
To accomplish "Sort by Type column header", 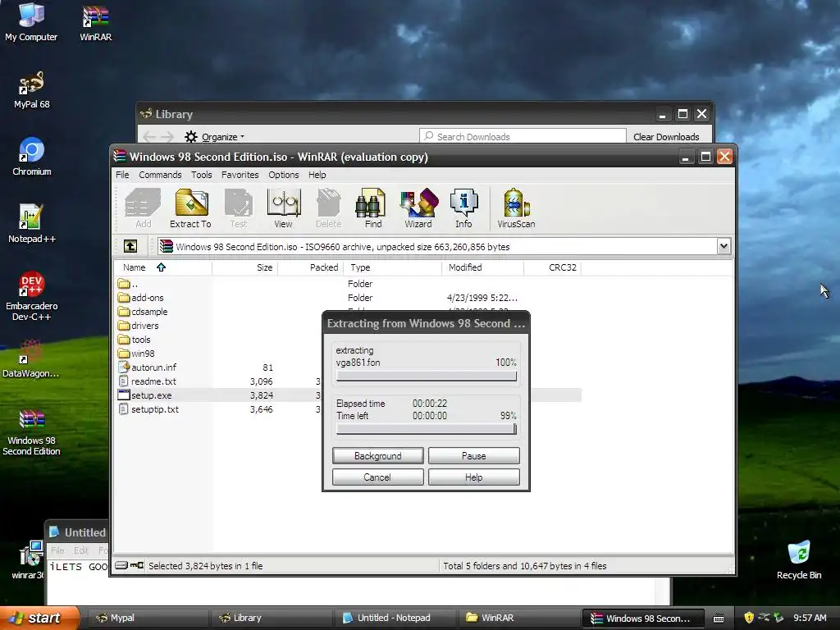I will [393, 267].
